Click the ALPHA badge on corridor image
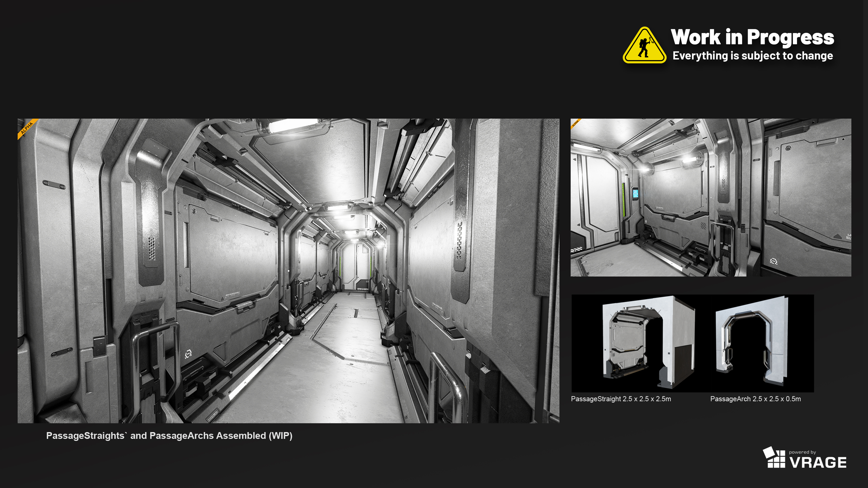Image resolution: width=868 pixels, height=488 pixels. click(27, 128)
